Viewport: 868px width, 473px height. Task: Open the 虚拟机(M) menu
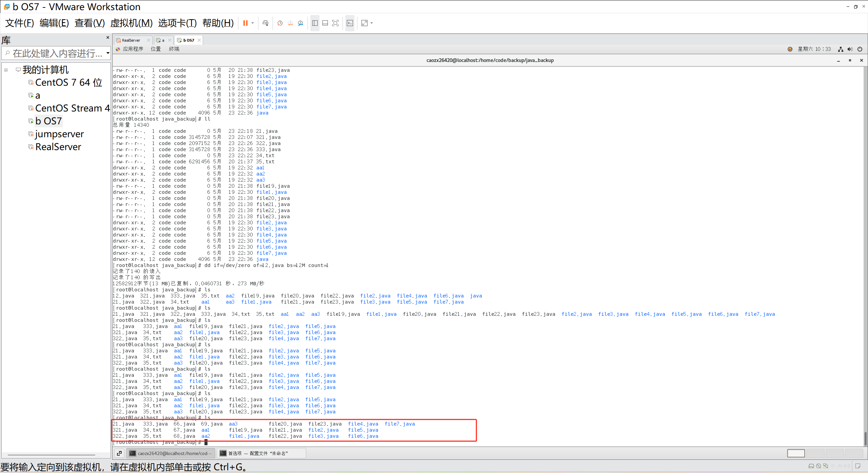tap(131, 23)
